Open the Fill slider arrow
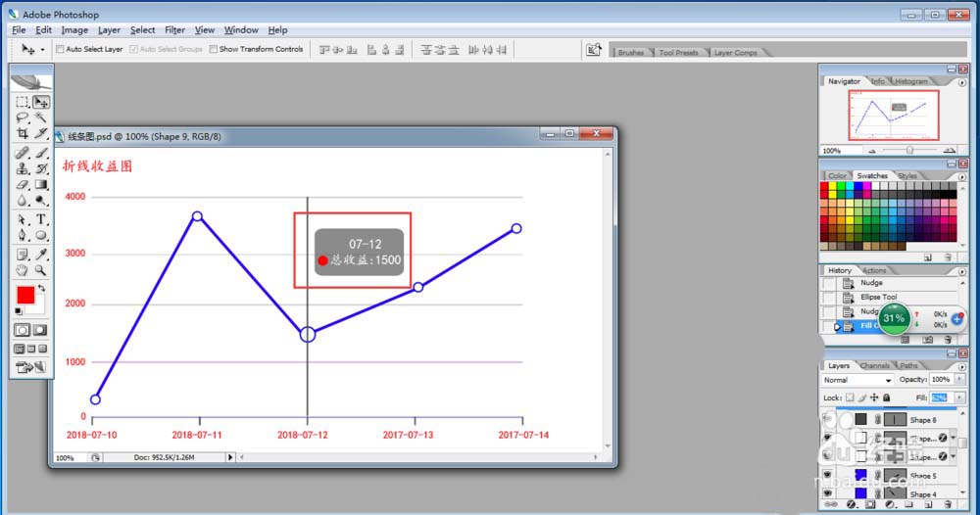The image size is (980, 515). click(x=959, y=398)
